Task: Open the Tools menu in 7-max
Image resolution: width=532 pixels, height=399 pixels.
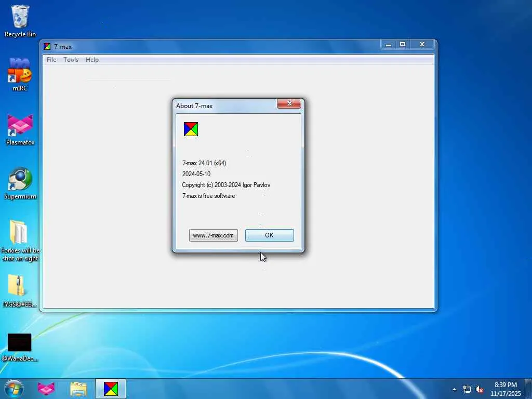Action: click(x=71, y=60)
